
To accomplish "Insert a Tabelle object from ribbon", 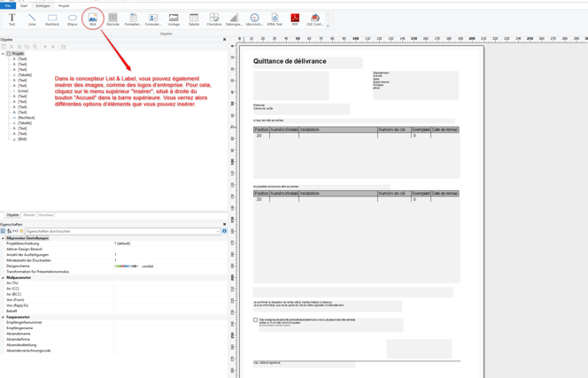I will (x=194, y=19).
